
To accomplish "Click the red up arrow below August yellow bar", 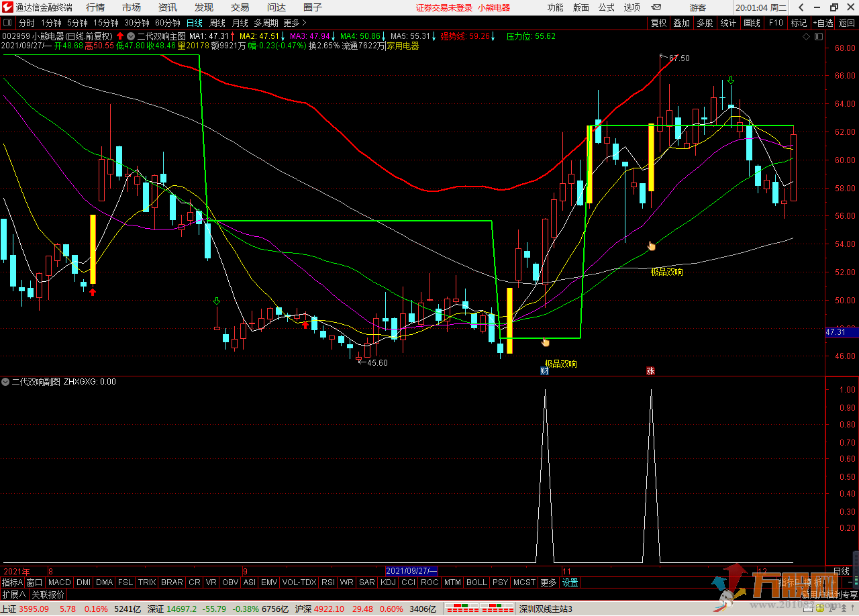I will click(93, 291).
